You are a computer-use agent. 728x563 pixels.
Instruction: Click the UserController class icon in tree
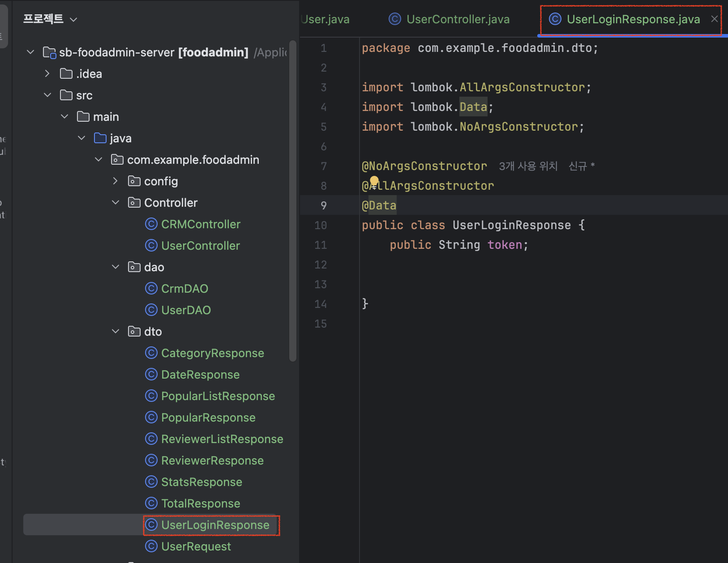click(151, 245)
